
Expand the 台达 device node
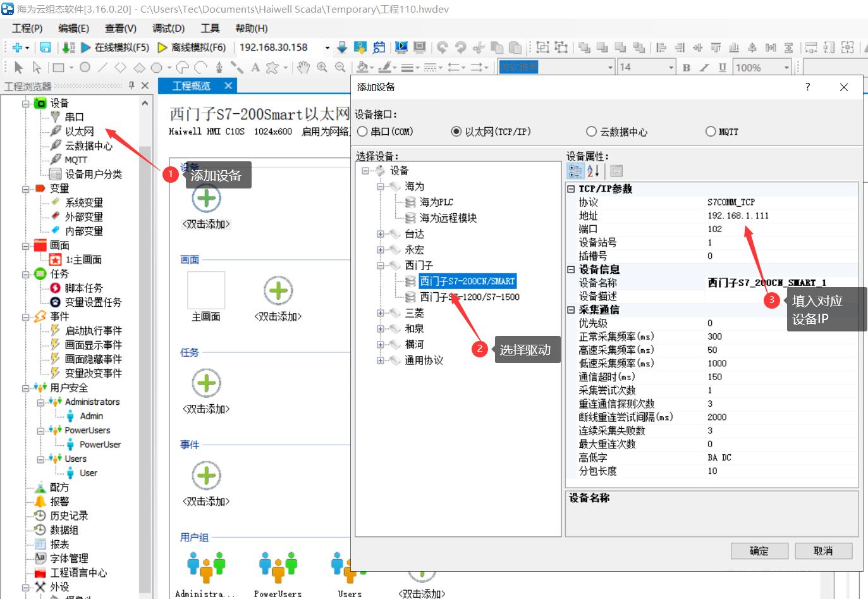tap(381, 234)
